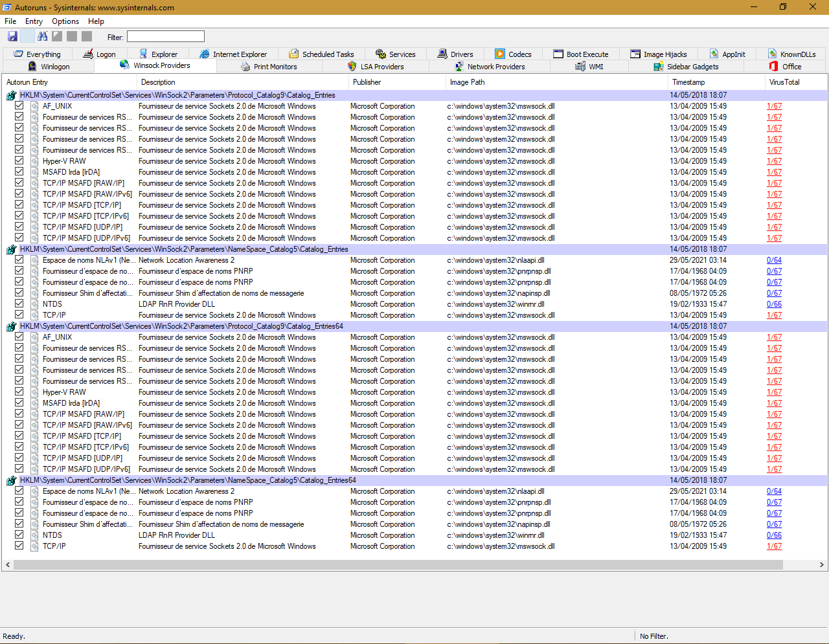The width and height of the screenshot is (829, 644).
Task: Click the Scheduled Tasks tab icon
Action: tap(294, 54)
